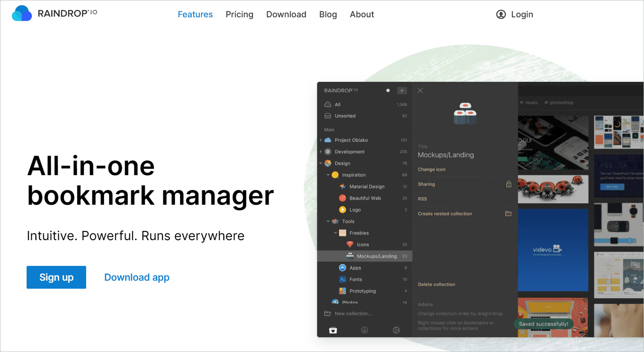
Task: Open the Features nav item
Action: pos(195,14)
